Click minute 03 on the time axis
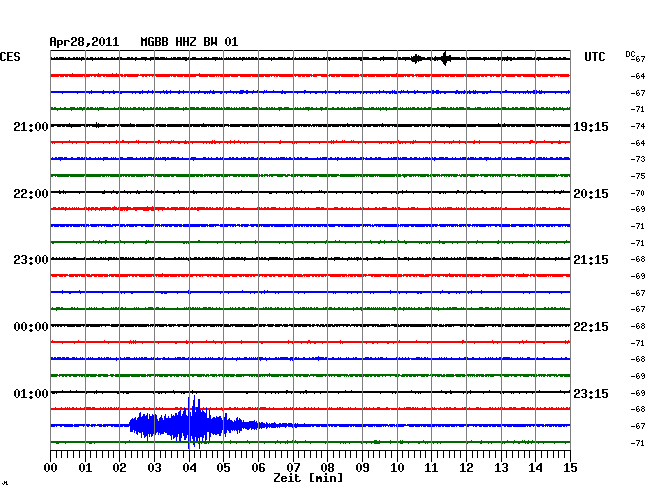The image size is (650, 494). coord(155,468)
